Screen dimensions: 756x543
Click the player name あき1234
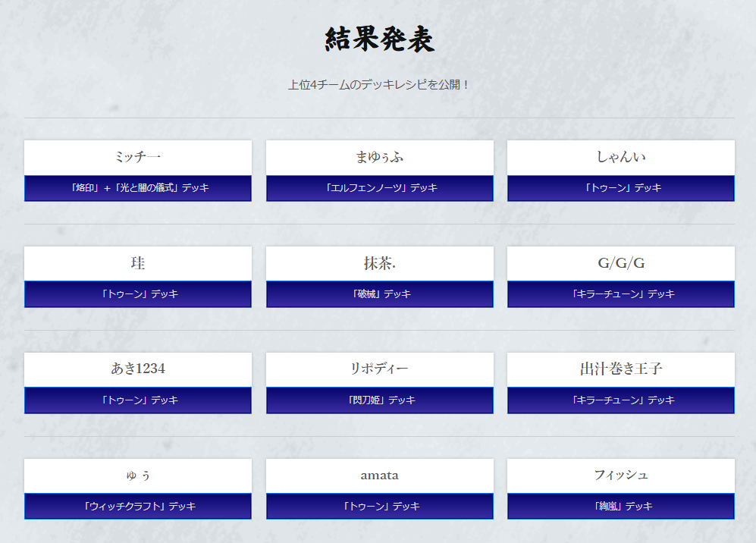click(138, 369)
